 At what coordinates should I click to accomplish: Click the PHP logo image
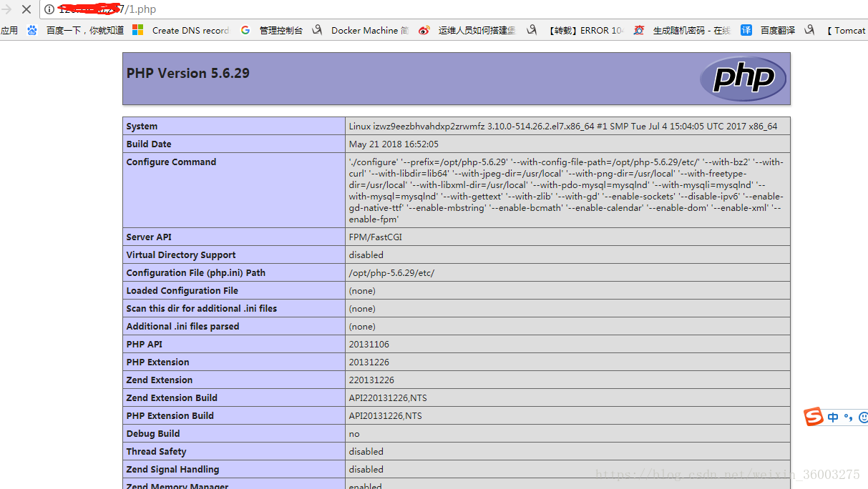click(743, 79)
